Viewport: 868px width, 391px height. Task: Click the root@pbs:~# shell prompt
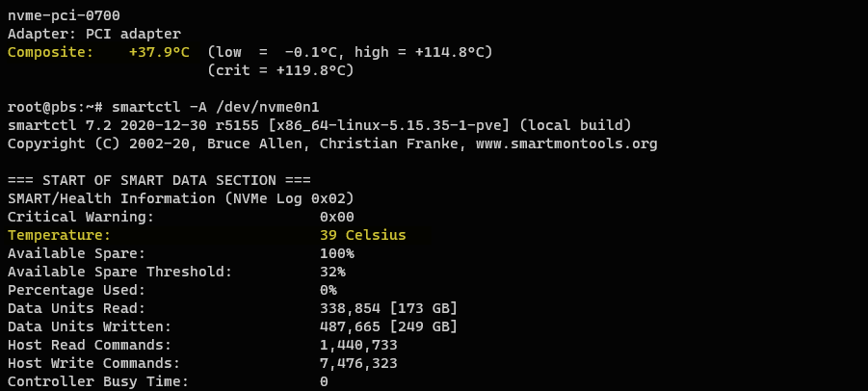pyautogui.click(x=59, y=106)
